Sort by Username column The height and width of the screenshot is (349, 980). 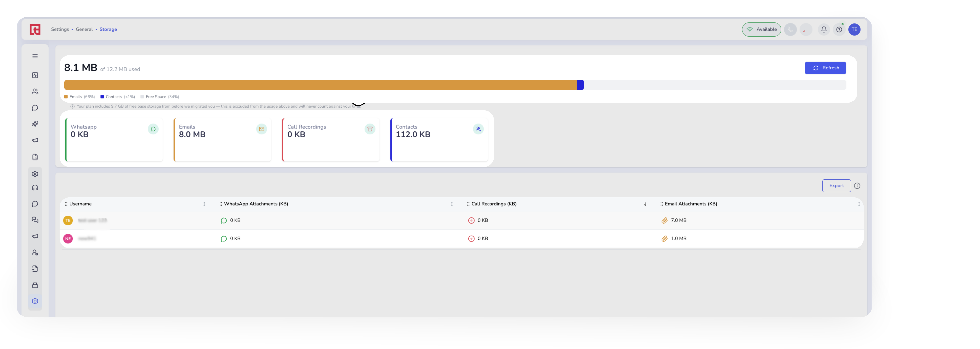pos(204,204)
